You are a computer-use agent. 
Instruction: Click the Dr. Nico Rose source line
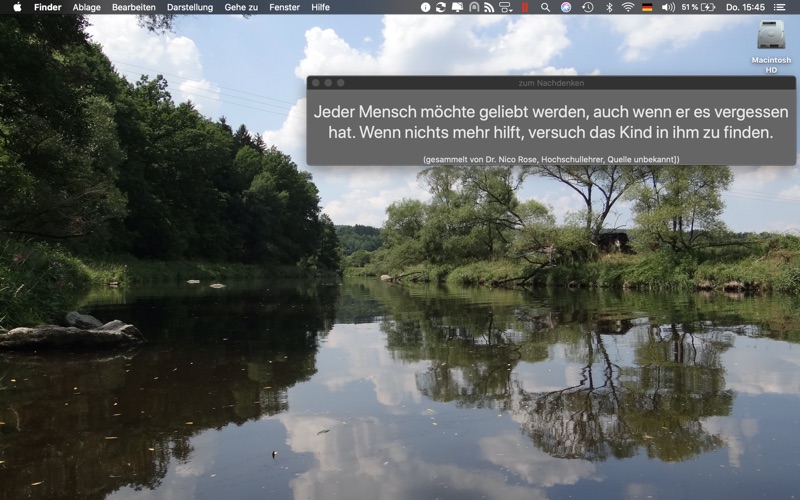pos(551,160)
